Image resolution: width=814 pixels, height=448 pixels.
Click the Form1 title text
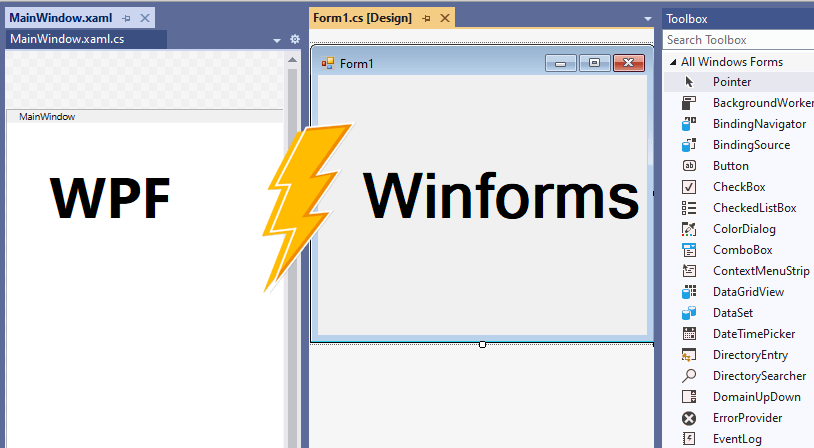[x=357, y=64]
